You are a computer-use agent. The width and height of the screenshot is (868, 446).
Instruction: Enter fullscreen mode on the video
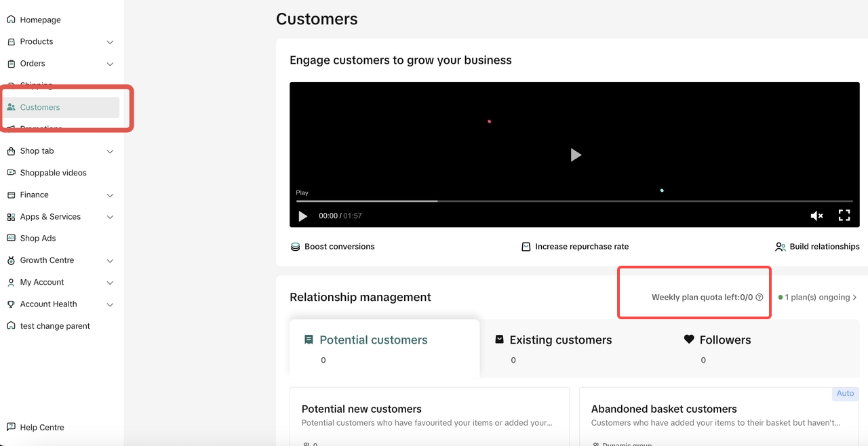coord(844,216)
